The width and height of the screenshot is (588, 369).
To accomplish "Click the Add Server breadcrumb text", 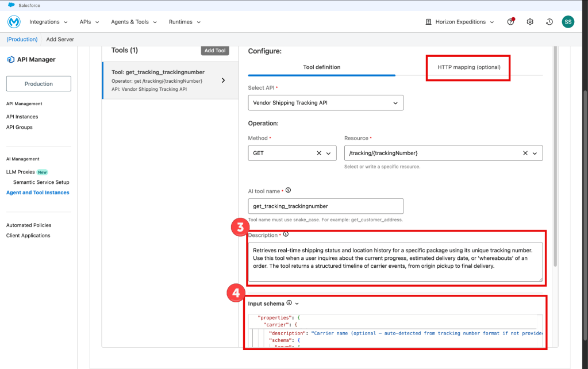I will [x=60, y=40].
